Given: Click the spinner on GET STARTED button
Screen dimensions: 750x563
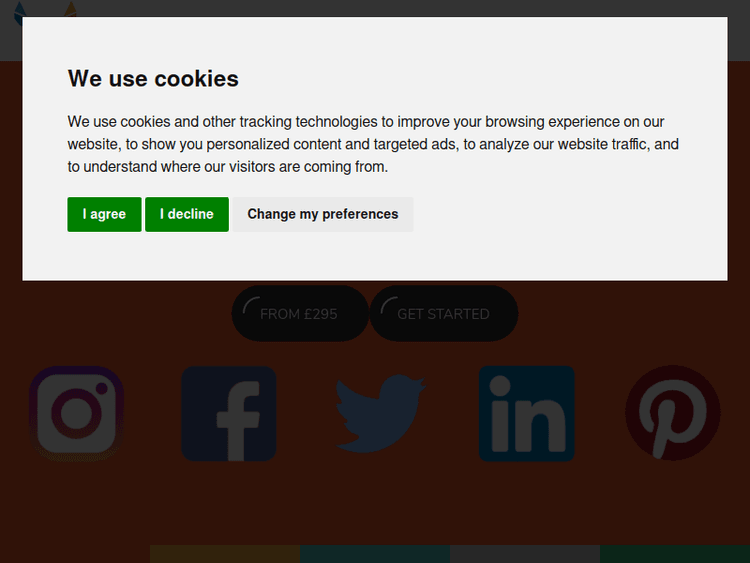Looking at the screenshot, I should pyautogui.click(x=389, y=305).
